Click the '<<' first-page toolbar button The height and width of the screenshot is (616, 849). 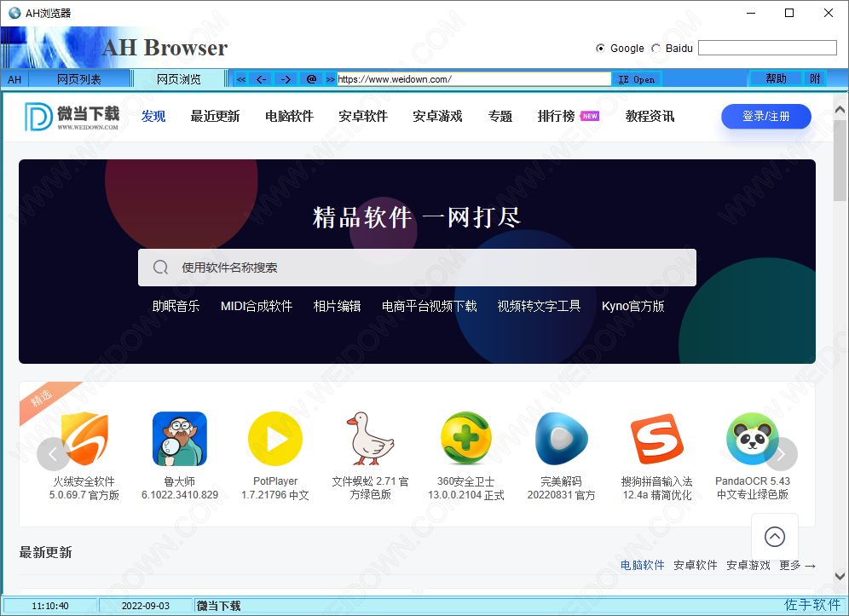click(x=241, y=79)
